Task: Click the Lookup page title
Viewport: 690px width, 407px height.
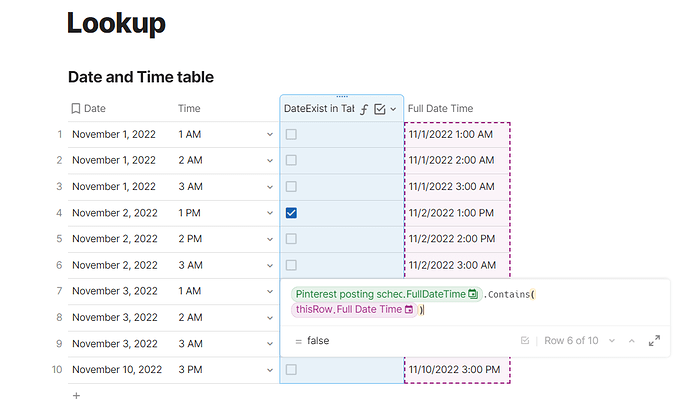Action: click(116, 23)
